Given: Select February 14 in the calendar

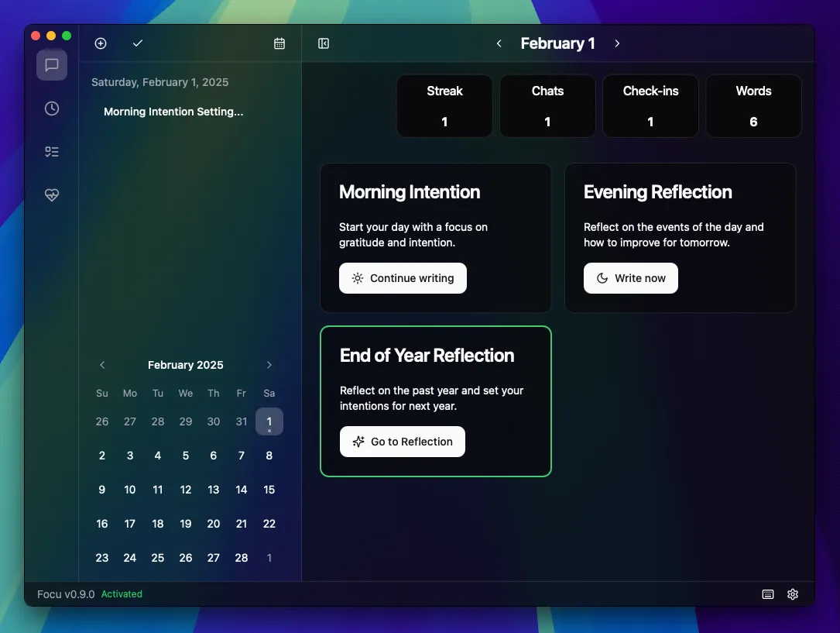Looking at the screenshot, I should tap(241, 490).
